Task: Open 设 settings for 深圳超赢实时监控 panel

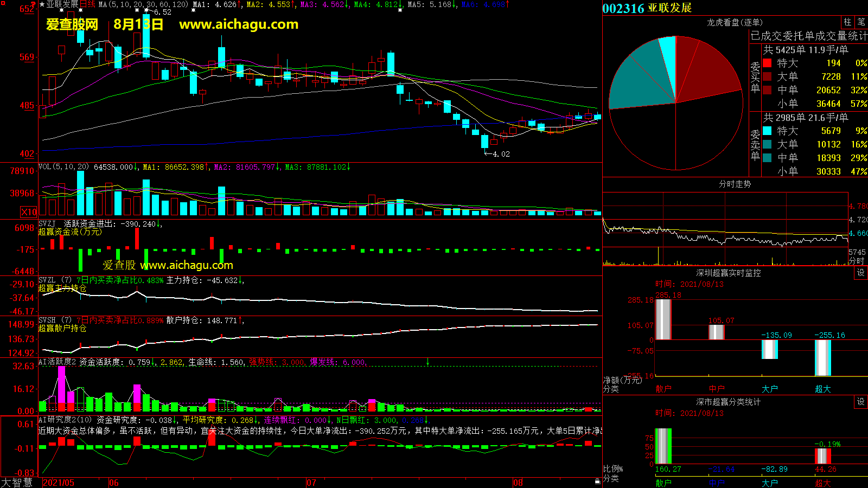Action: [860, 273]
